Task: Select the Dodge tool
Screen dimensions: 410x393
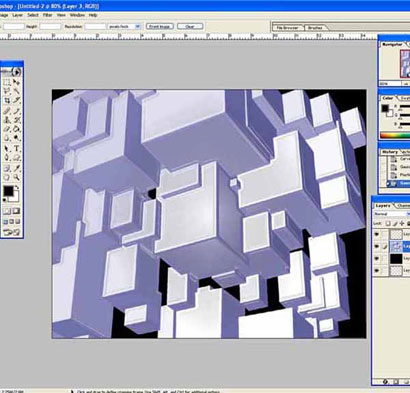Action: [16, 138]
